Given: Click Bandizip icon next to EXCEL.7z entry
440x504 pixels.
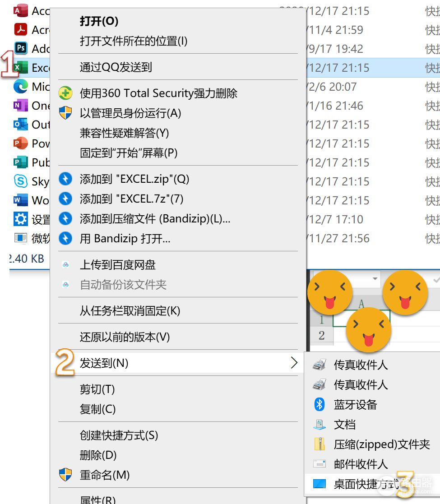Looking at the screenshot, I should pyautogui.click(x=65, y=199).
